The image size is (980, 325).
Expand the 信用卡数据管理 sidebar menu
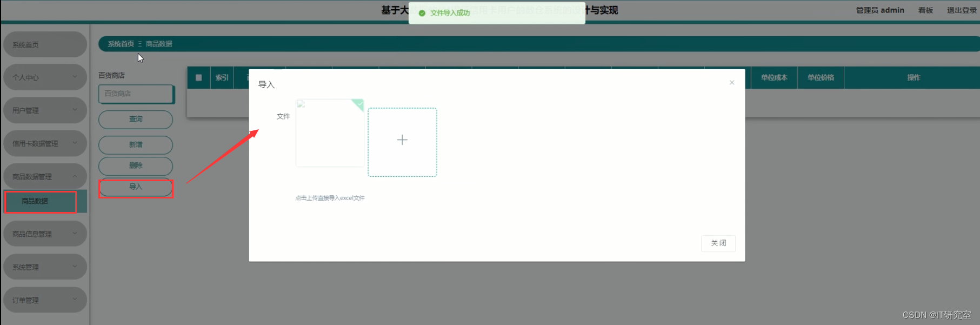click(x=45, y=143)
